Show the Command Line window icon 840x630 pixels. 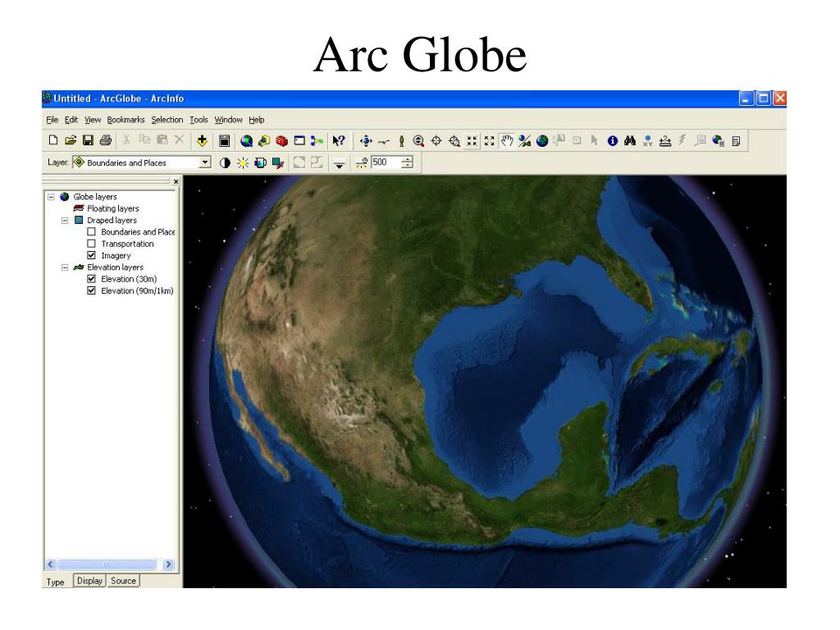coord(299,141)
